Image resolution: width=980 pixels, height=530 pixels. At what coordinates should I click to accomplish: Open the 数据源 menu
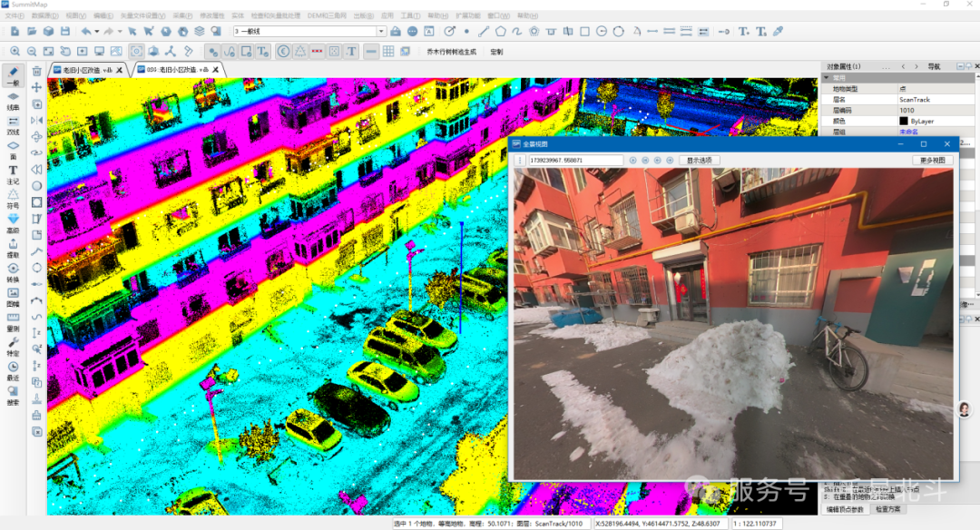[44, 15]
